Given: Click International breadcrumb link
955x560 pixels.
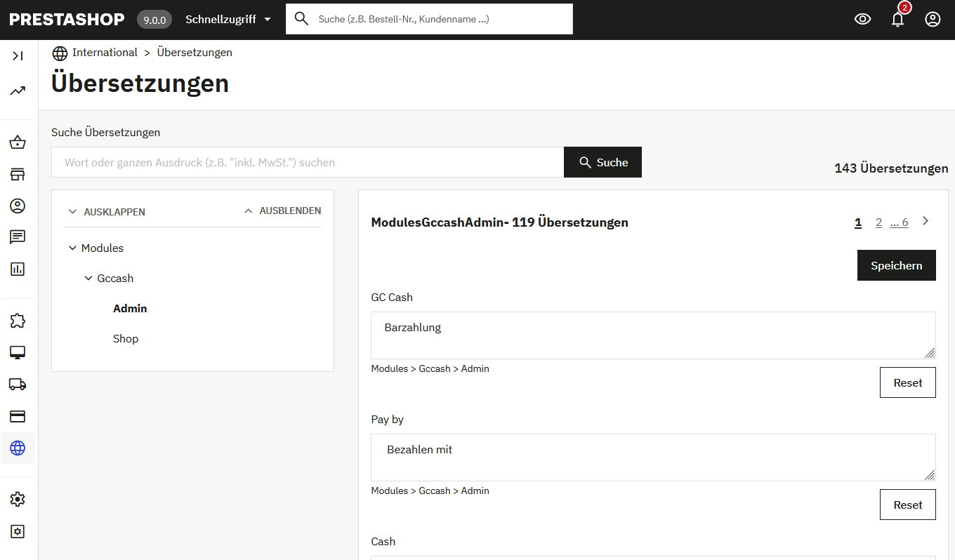Looking at the screenshot, I should 105,53.
